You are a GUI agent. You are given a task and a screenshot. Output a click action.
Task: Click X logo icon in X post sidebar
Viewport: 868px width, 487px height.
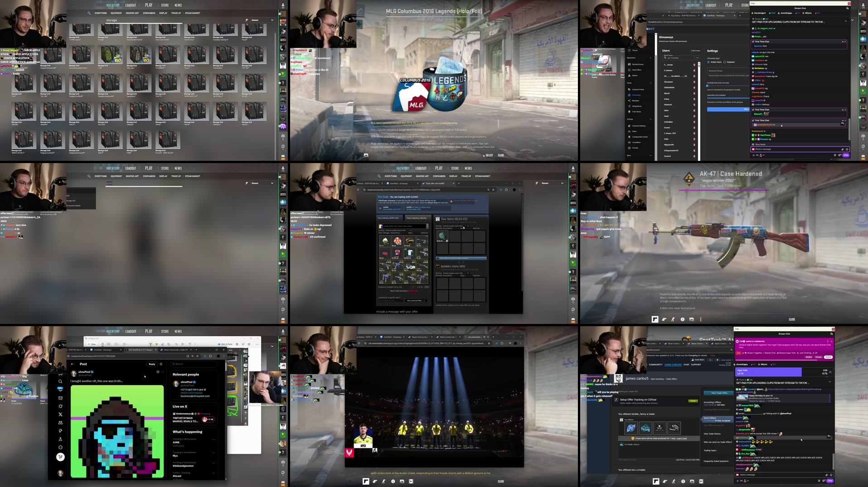pos(60,415)
